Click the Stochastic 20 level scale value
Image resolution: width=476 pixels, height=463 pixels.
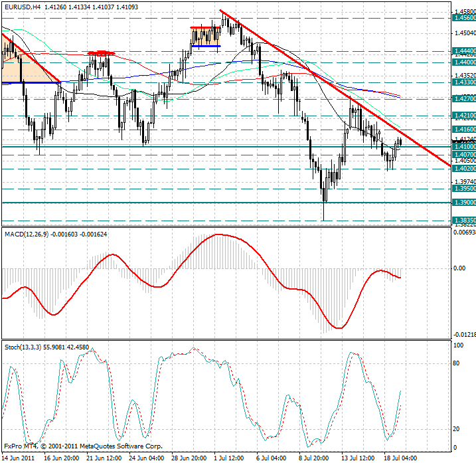point(456,429)
